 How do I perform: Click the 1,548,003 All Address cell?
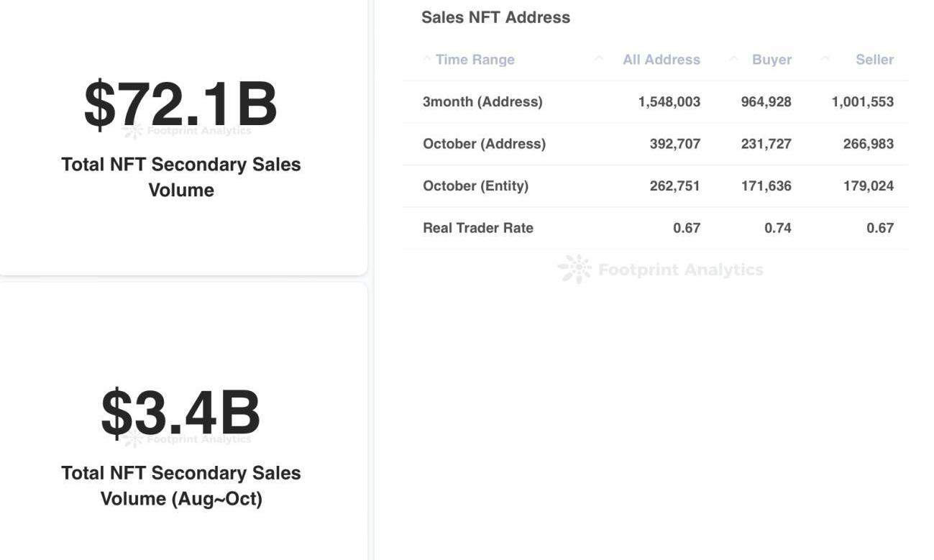[669, 101]
